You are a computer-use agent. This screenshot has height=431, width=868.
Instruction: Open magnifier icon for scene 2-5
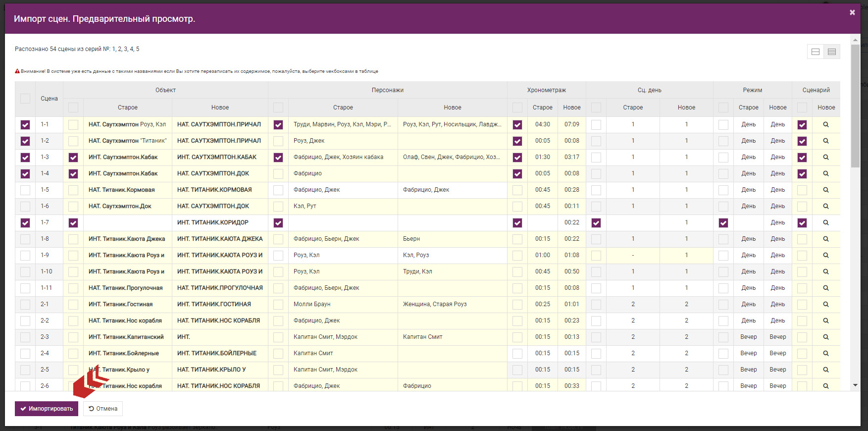pyautogui.click(x=826, y=370)
